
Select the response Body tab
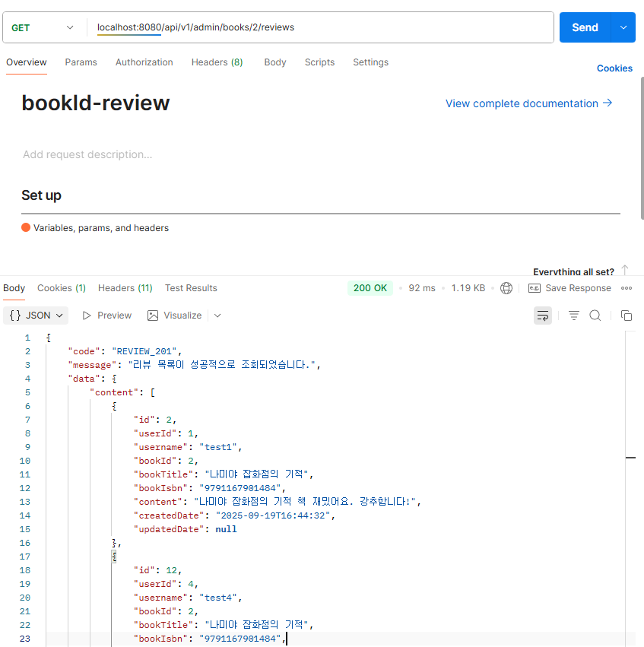[x=14, y=288]
